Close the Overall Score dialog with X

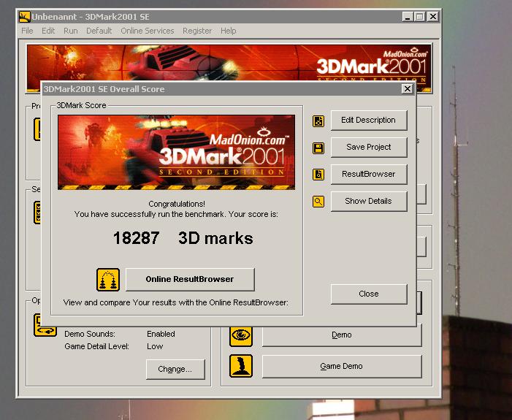[408, 89]
